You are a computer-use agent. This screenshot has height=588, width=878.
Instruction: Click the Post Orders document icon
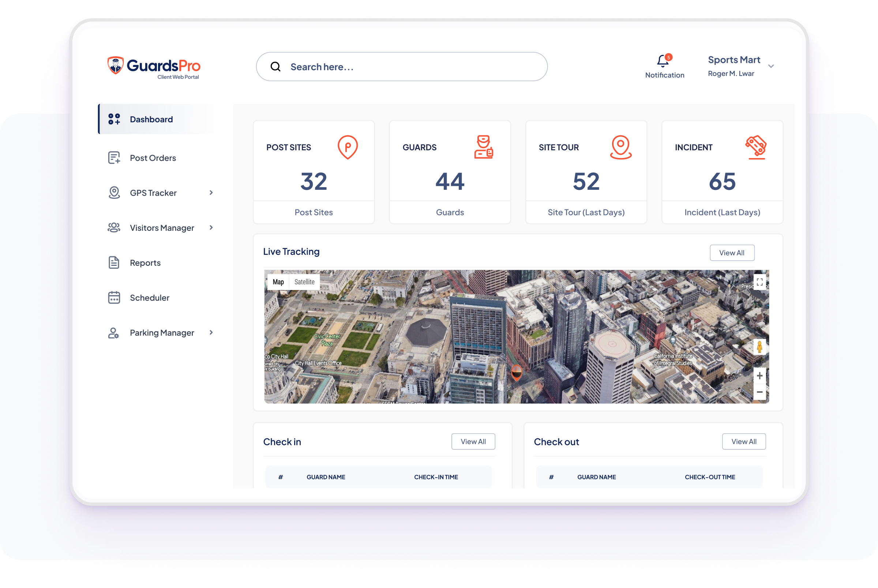pos(114,158)
